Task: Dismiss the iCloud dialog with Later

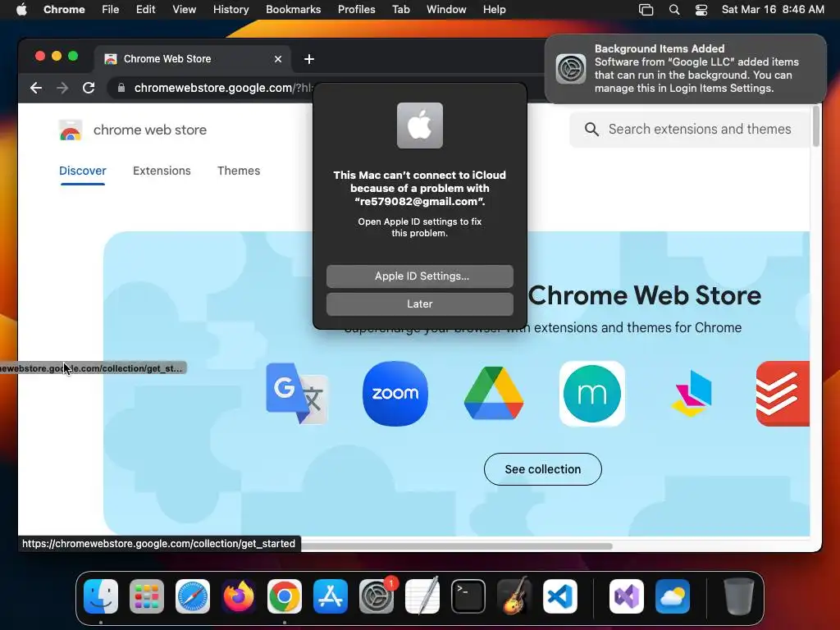Action: pos(419,304)
